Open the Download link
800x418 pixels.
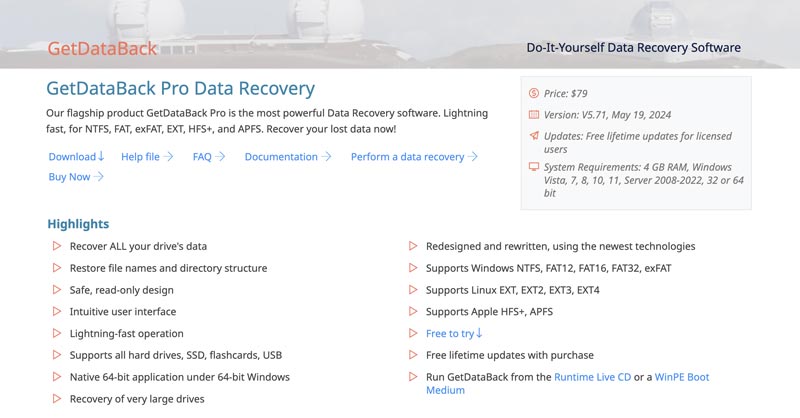coord(77,157)
